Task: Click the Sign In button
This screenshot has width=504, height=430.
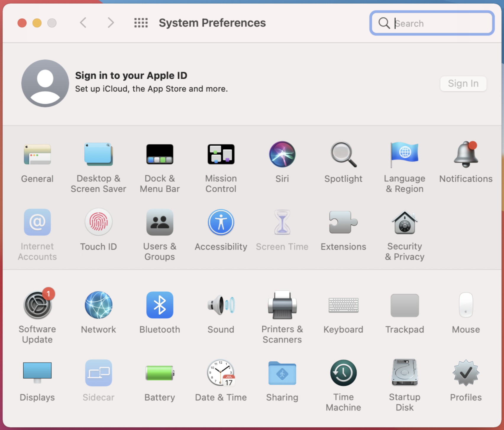Action: [463, 84]
